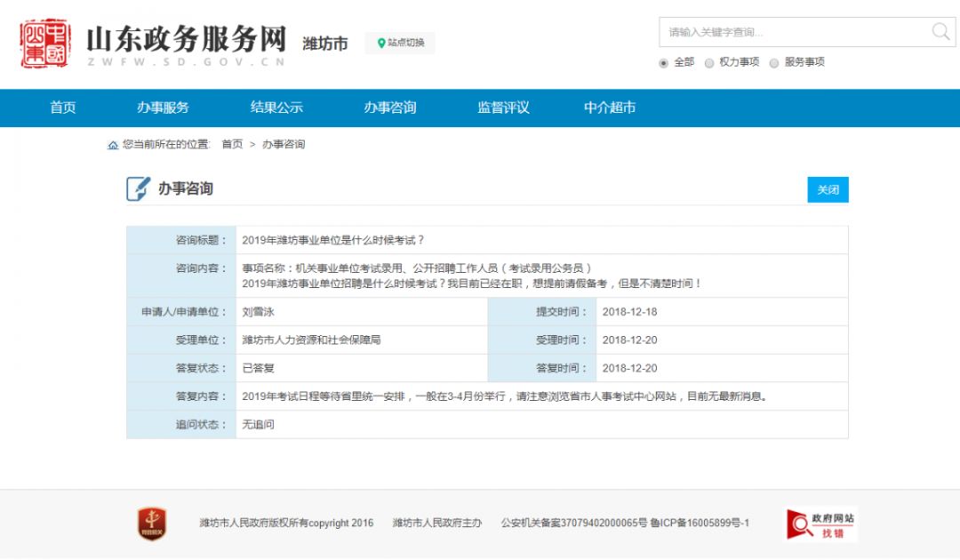Open the 政府网站找错 error-report badge

820,524
